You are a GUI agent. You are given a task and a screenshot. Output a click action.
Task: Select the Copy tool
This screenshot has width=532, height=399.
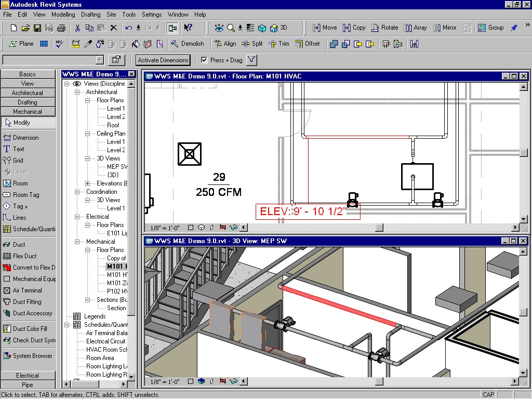click(x=354, y=28)
